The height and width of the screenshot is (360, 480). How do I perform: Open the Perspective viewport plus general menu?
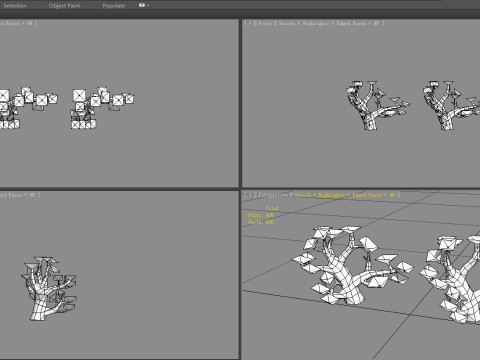[x=250, y=195]
